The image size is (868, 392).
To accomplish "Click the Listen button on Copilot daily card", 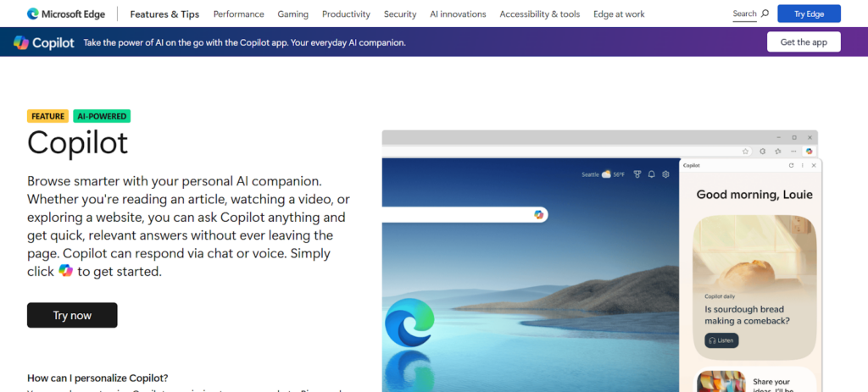I will click(721, 340).
